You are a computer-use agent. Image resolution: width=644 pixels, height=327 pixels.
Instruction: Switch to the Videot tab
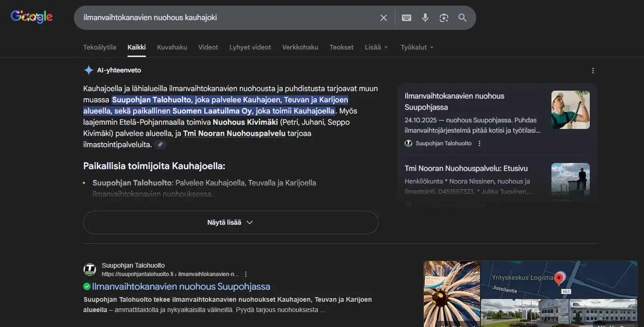pyautogui.click(x=208, y=47)
